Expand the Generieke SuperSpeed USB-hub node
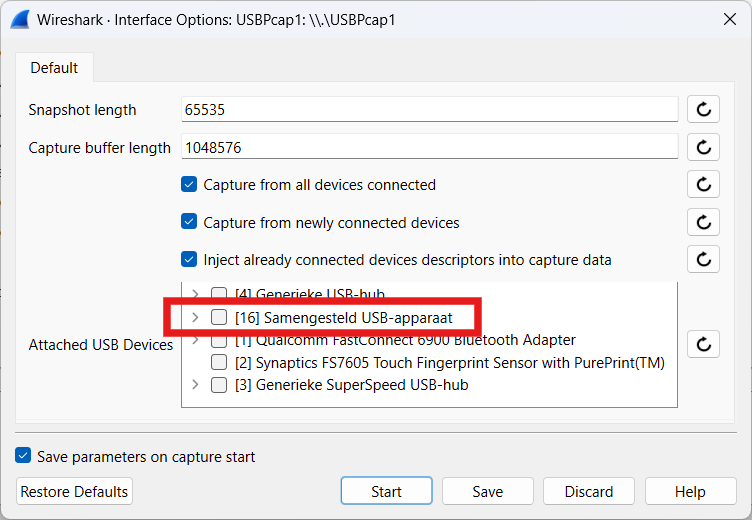 point(195,385)
